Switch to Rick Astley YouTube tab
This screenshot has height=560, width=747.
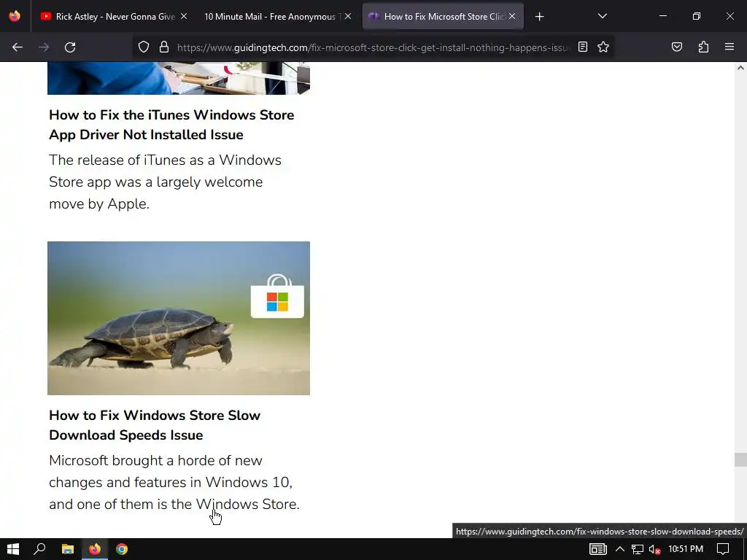click(x=107, y=17)
